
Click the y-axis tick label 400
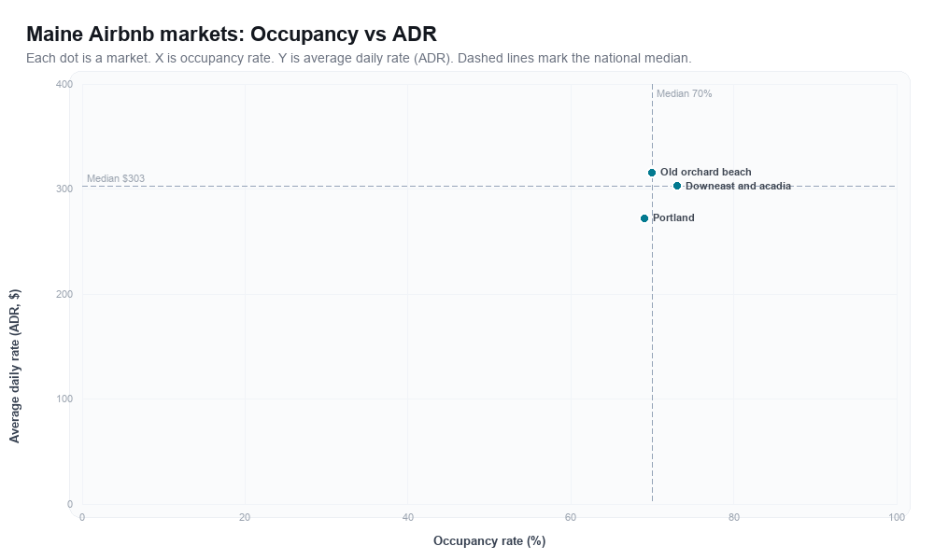[64, 85]
